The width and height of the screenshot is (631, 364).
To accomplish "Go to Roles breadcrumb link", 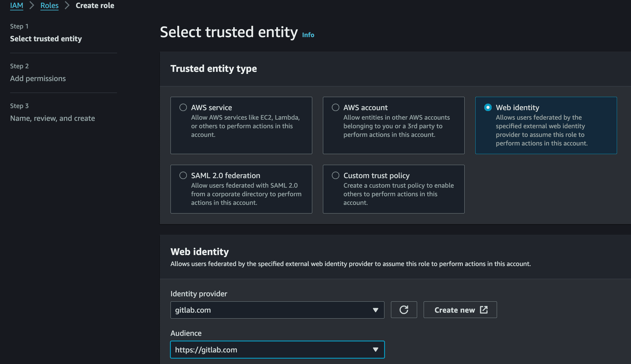I will [x=49, y=5].
